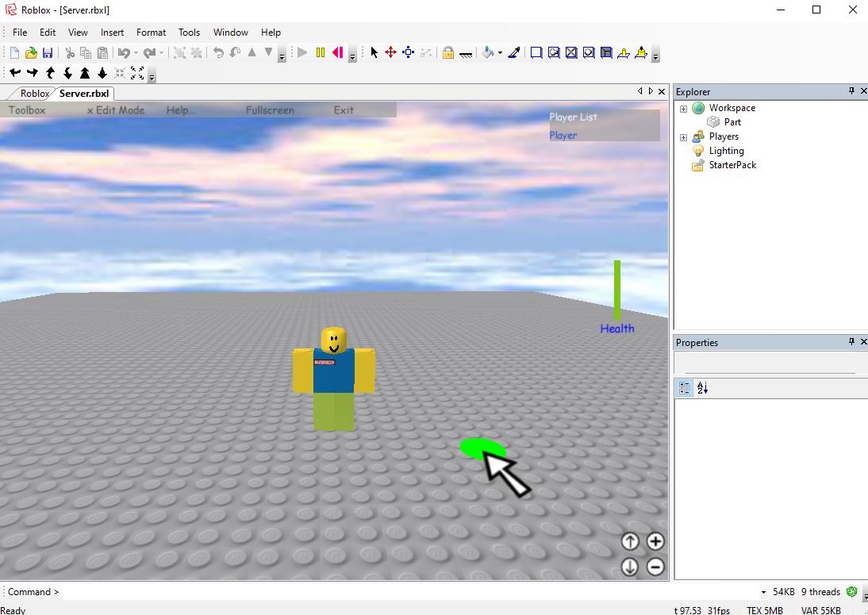Run the game with the Play button
868x615 pixels.
coord(302,52)
